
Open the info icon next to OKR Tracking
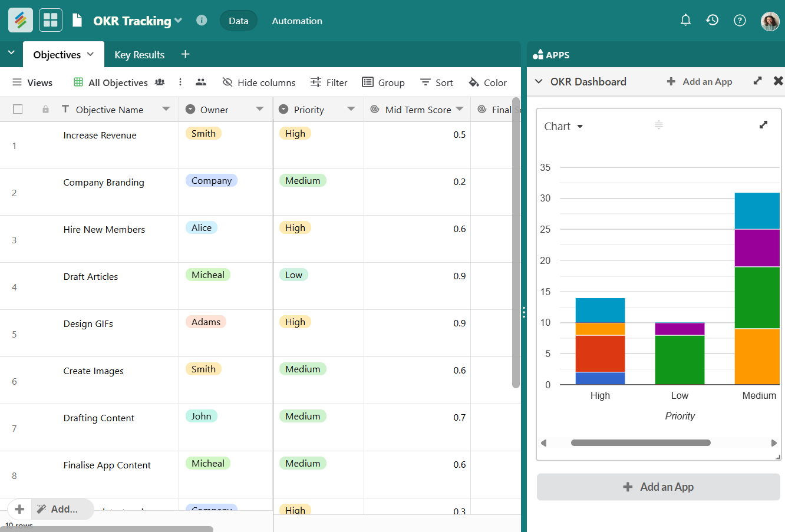coord(202,20)
